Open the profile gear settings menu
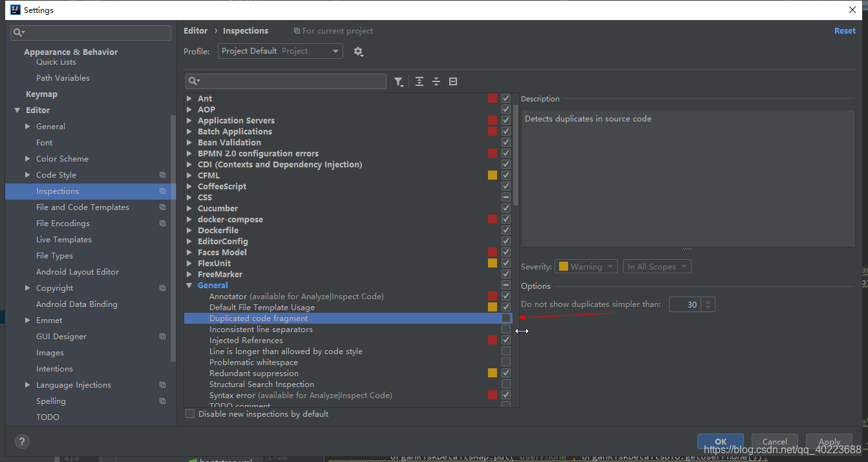The image size is (868, 462). 359,52
